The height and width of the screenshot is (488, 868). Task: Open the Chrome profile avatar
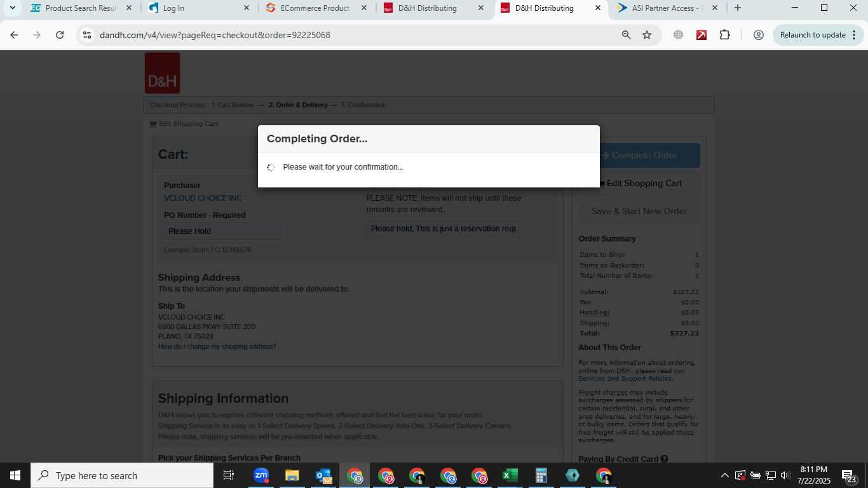tap(758, 35)
